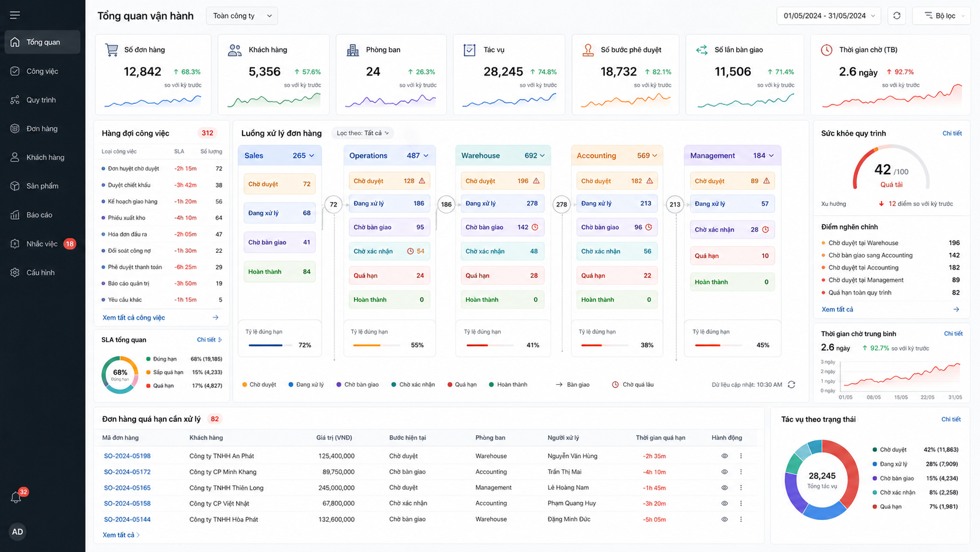Refresh data next to Dữ liệu cập nhật 10:30 AM
980x552 pixels.
(791, 385)
